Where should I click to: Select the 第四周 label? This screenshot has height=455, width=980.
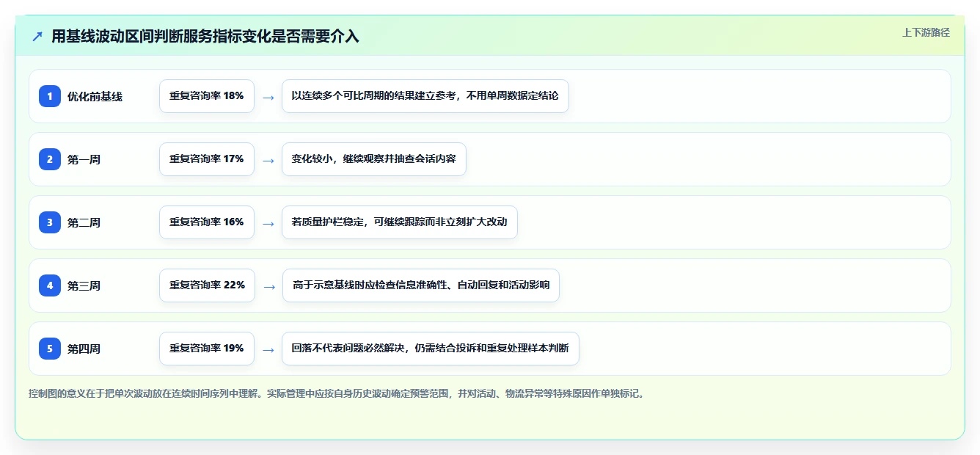click(x=84, y=349)
